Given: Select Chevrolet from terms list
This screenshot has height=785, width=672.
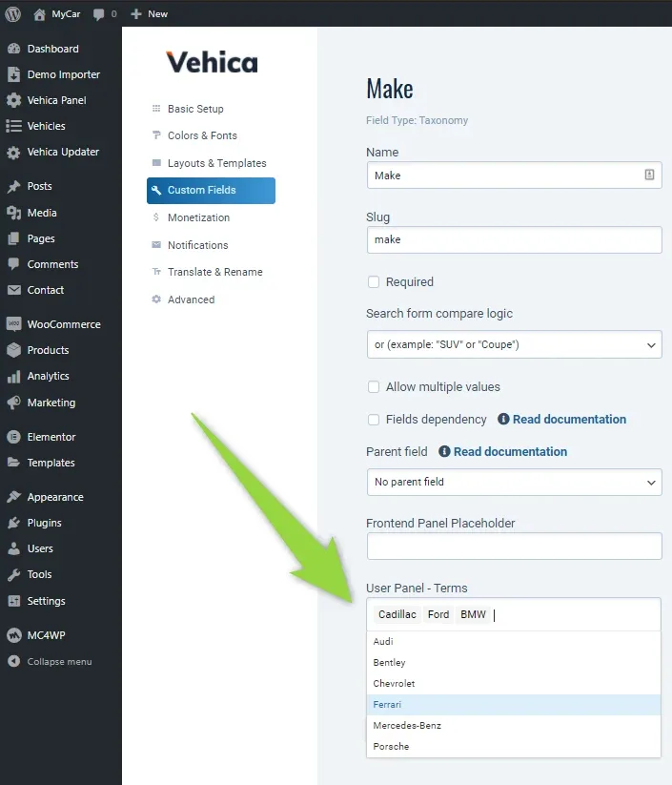Looking at the screenshot, I should point(514,683).
